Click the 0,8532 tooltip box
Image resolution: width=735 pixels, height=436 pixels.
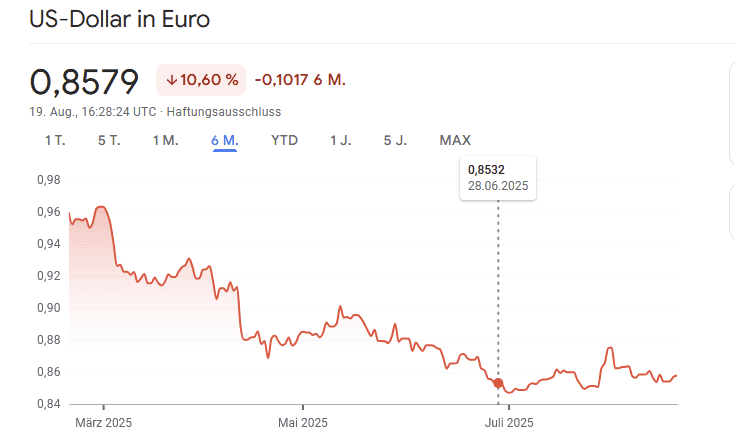tap(497, 178)
